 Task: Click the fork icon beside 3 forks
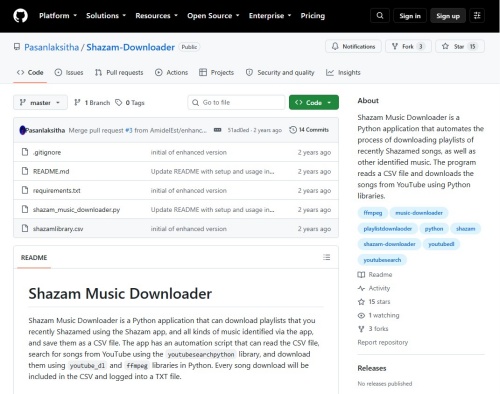[361, 329]
